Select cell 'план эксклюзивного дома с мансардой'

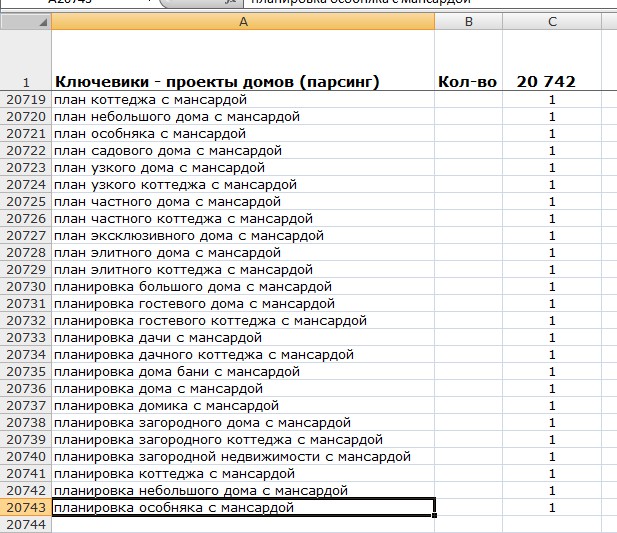click(243, 235)
